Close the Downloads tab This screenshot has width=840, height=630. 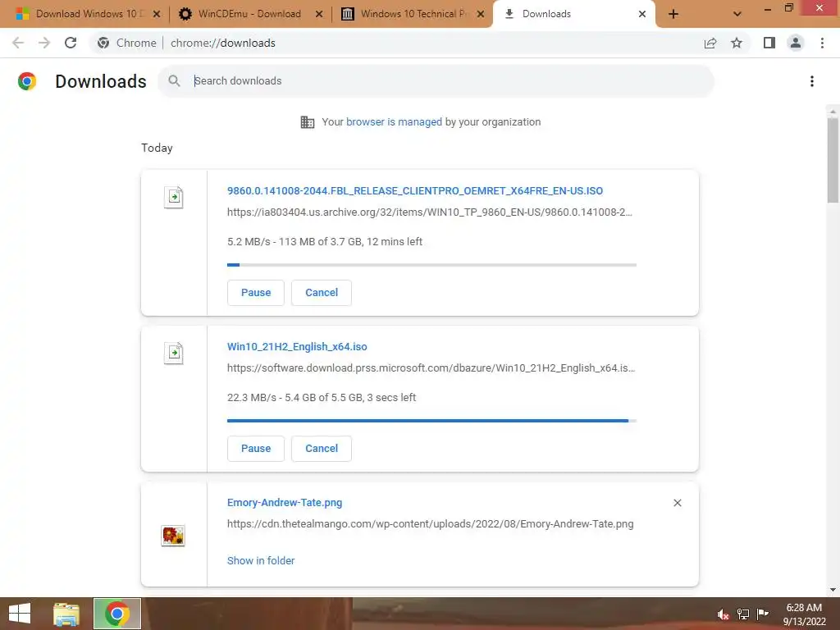[642, 14]
